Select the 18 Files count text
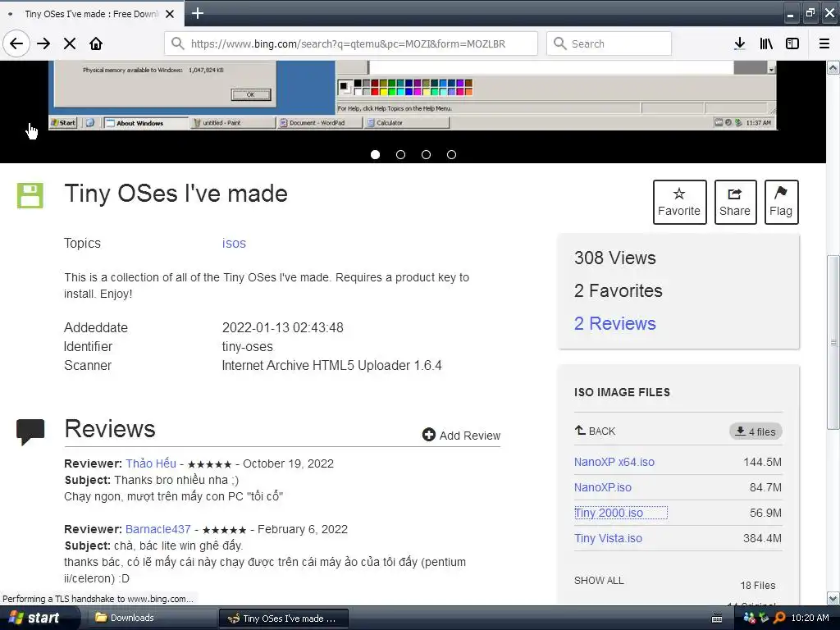The width and height of the screenshot is (840, 630). pyautogui.click(x=757, y=585)
